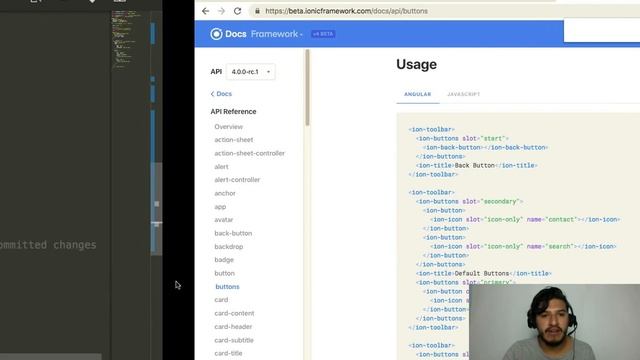Click the ion-buttons slot="secondary" code line
Image resolution: width=640 pixels, height=360 pixels.
click(x=469, y=202)
